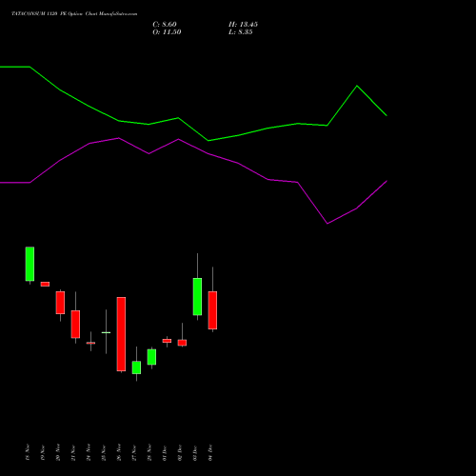Image resolution: width=476 pixels, height=476 pixels.
Task: Select the open value O: 11.50
Action: pos(167,32)
